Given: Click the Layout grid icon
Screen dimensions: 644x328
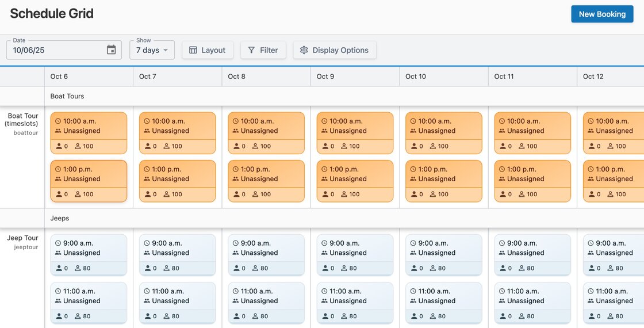Looking at the screenshot, I should (193, 51).
